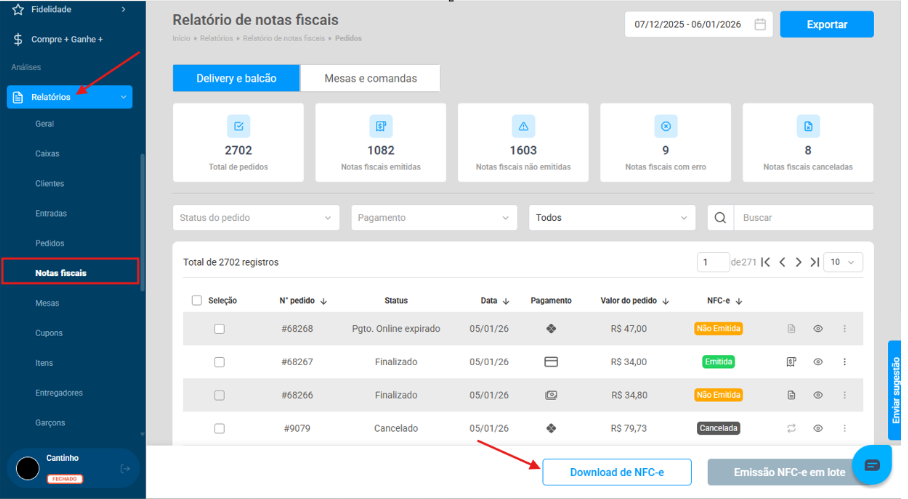Open more options for order #68268
The width and height of the screenshot is (908, 499).
tap(844, 328)
